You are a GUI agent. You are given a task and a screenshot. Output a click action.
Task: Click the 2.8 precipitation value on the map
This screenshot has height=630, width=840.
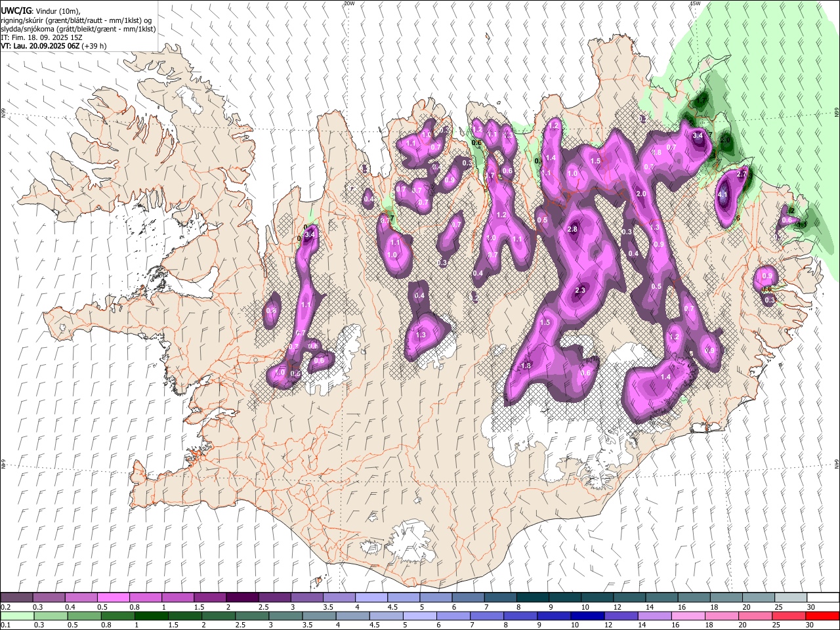tap(572, 229)
